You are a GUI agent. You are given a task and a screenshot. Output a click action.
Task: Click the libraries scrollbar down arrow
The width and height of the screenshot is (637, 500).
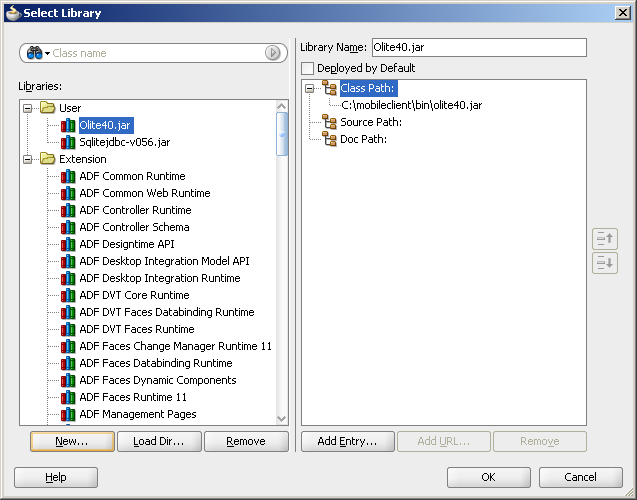pyautogui.click(x=282, y=418)
